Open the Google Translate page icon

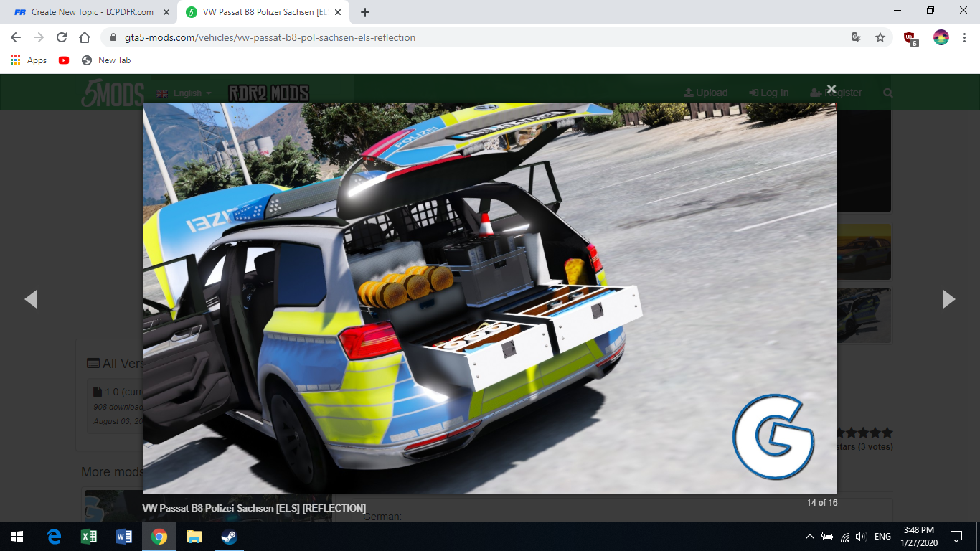click(x=857, y=37)
